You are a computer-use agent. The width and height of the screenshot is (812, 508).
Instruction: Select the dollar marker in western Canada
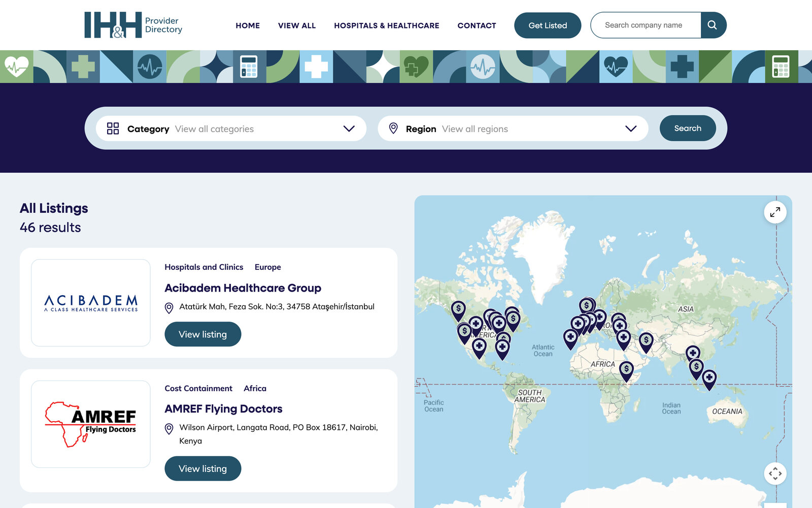tap(458, 311)
